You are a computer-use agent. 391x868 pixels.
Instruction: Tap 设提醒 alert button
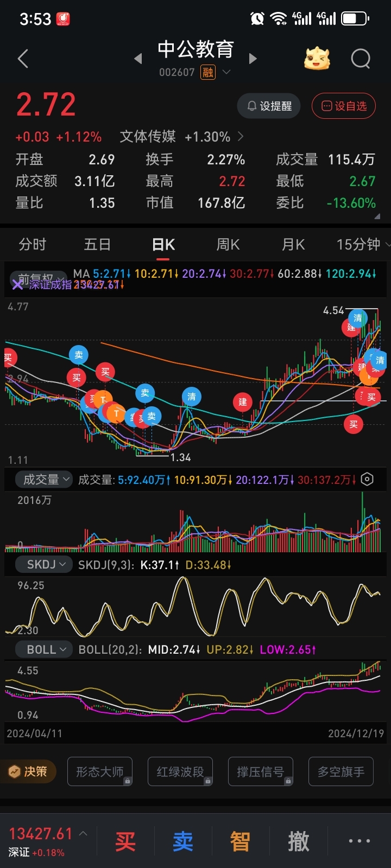tap(269, 106)
